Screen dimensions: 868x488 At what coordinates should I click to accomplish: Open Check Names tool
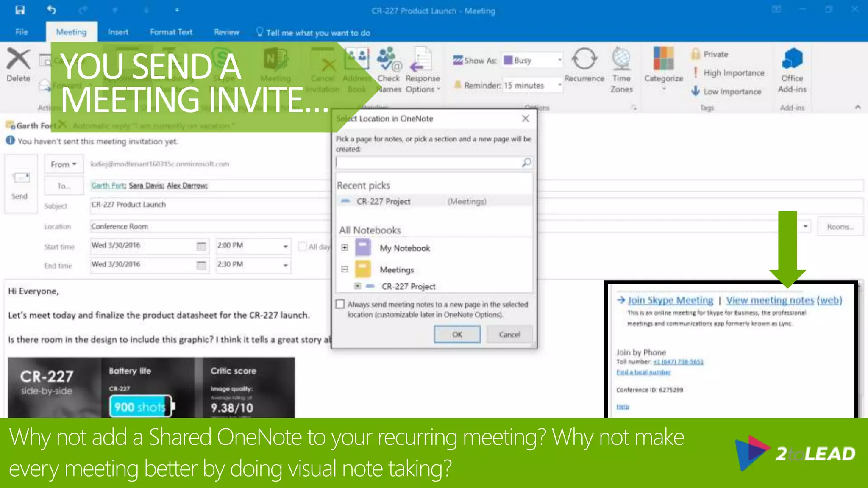click(x=389, y=70)
